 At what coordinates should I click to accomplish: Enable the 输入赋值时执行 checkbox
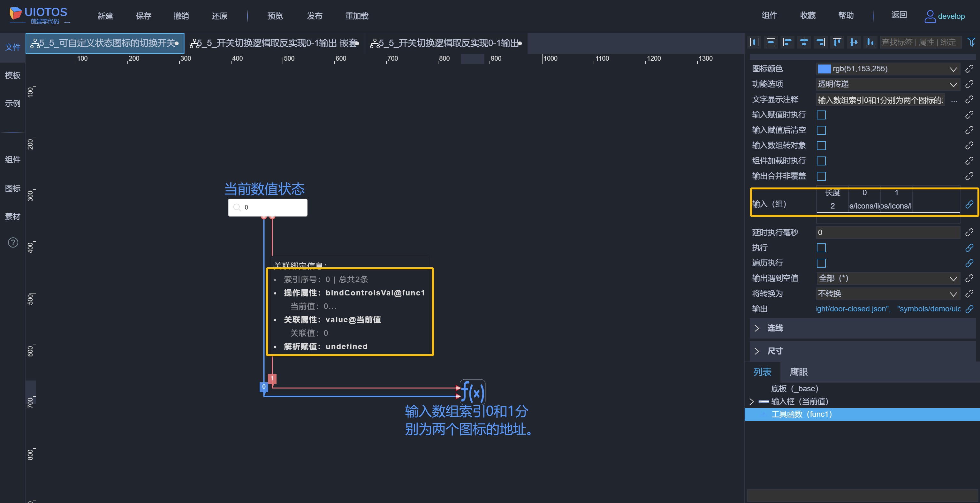[x=821, y=115]
